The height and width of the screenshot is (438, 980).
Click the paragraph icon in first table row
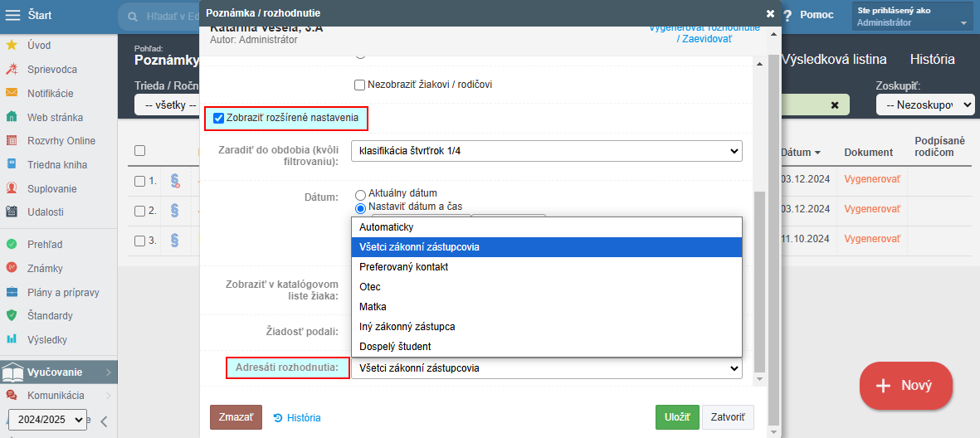pyautogui.click(x=175, y=181)
